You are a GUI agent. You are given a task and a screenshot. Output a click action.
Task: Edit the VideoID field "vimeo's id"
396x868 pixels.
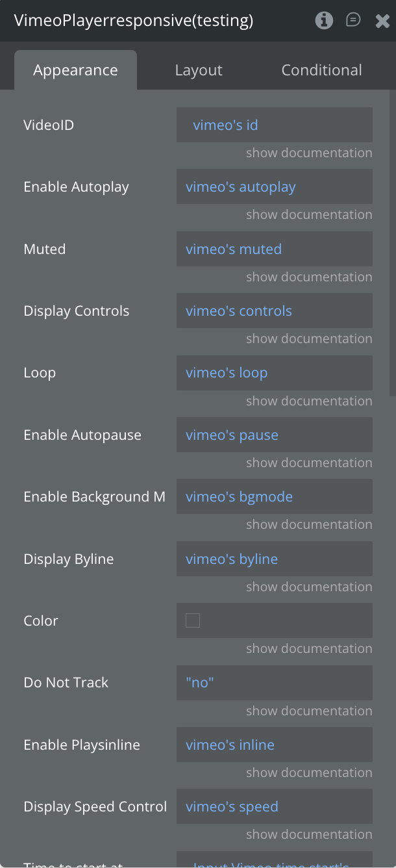(274, 125)
